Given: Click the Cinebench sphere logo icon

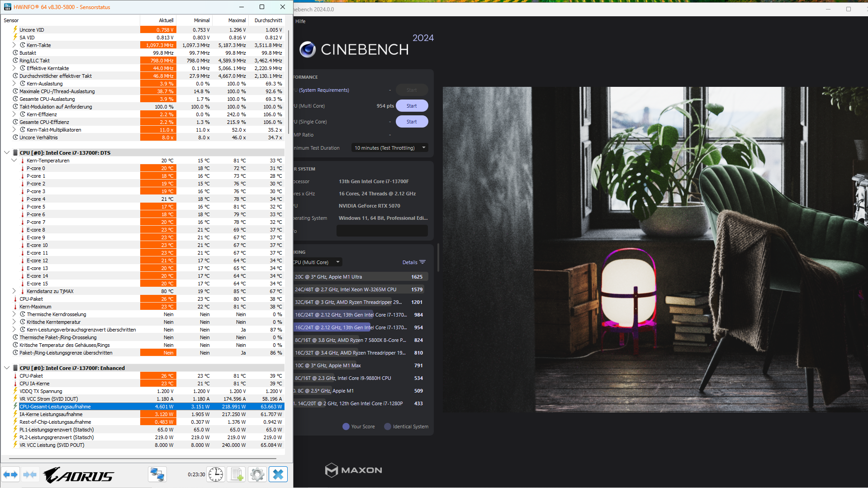Looking at the screenshot, I should (308, 49).
